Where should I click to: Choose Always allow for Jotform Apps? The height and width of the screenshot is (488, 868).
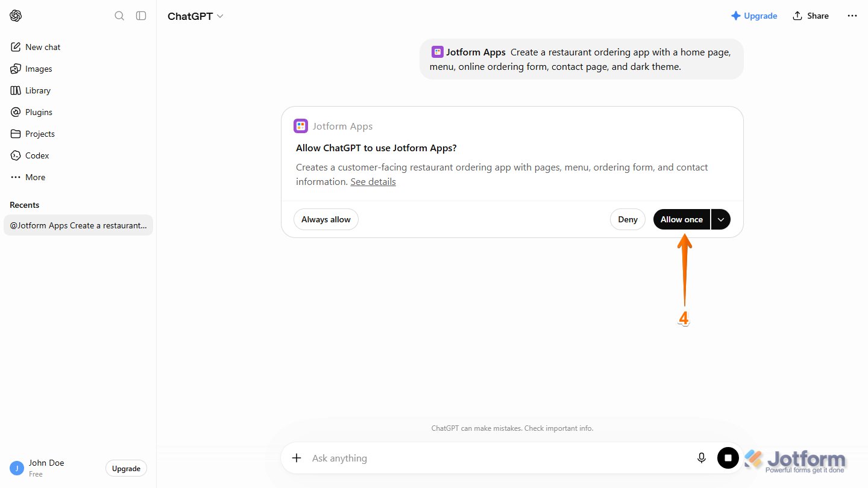pyautogui.click(x=326, y=219)
